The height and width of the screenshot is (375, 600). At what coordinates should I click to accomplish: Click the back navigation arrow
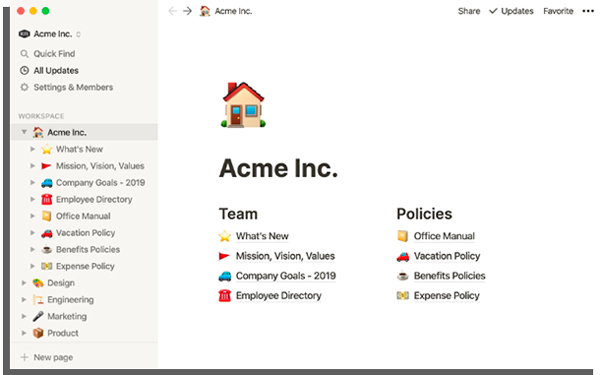tap(173, 11)
